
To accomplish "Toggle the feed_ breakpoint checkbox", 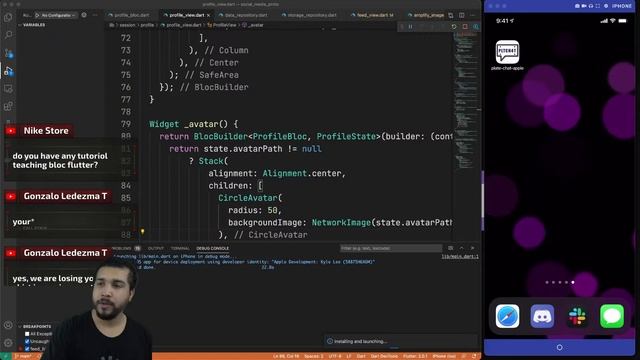I will pyautogui.click(x=27, y=349).
